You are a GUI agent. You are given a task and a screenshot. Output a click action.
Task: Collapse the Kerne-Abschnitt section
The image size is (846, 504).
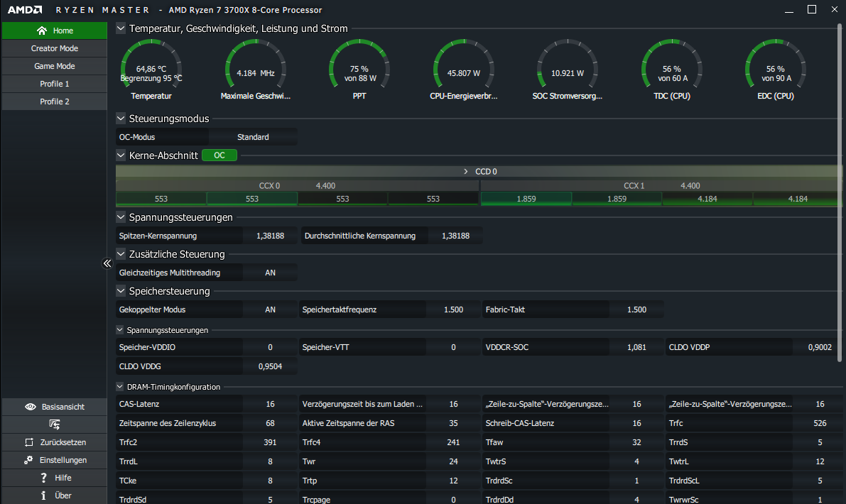point(121,155)
